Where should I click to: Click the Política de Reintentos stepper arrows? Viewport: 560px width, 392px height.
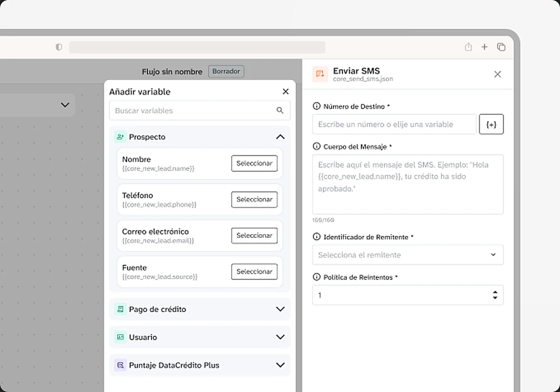495,295
